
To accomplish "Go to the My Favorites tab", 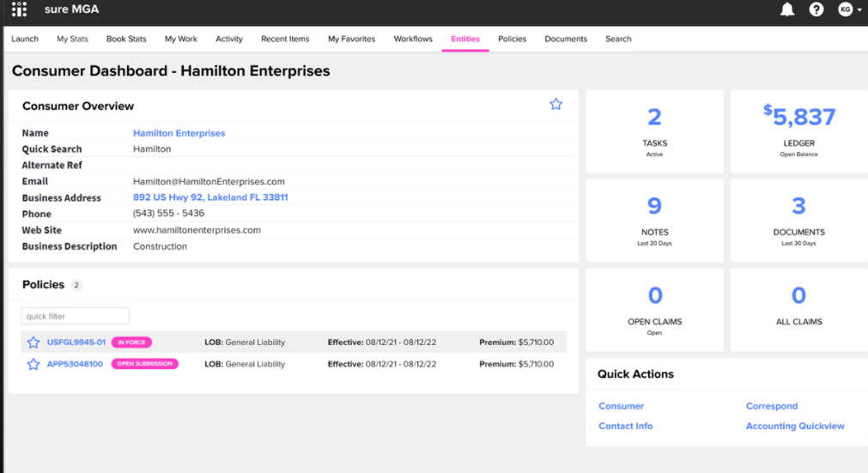I will (x=351, y=39).
